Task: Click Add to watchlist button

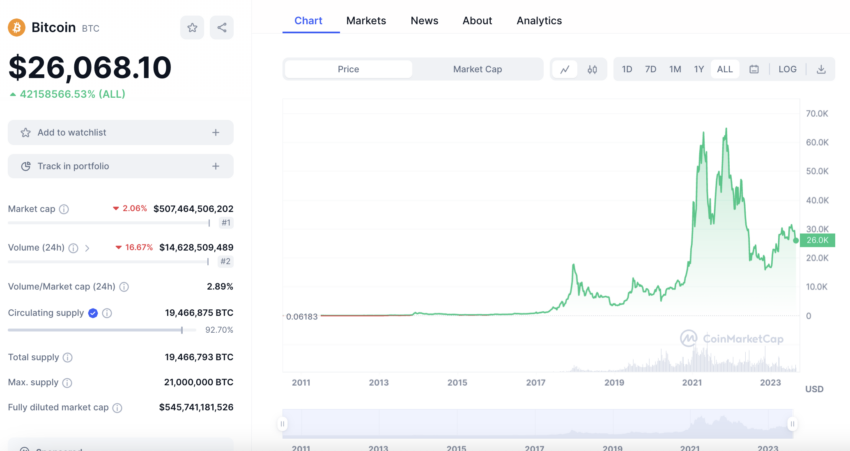Action: click(x=120, y=133)
